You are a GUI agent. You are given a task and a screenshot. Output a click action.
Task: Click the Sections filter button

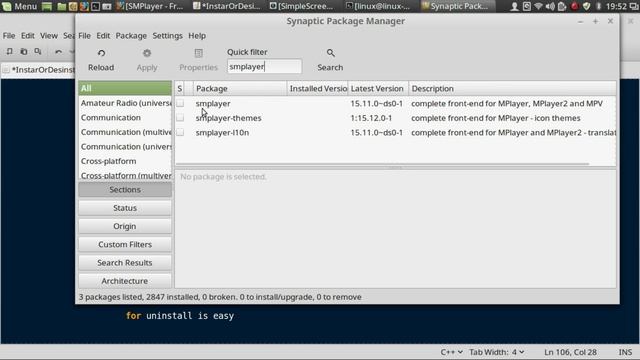(x=125, y=190)
